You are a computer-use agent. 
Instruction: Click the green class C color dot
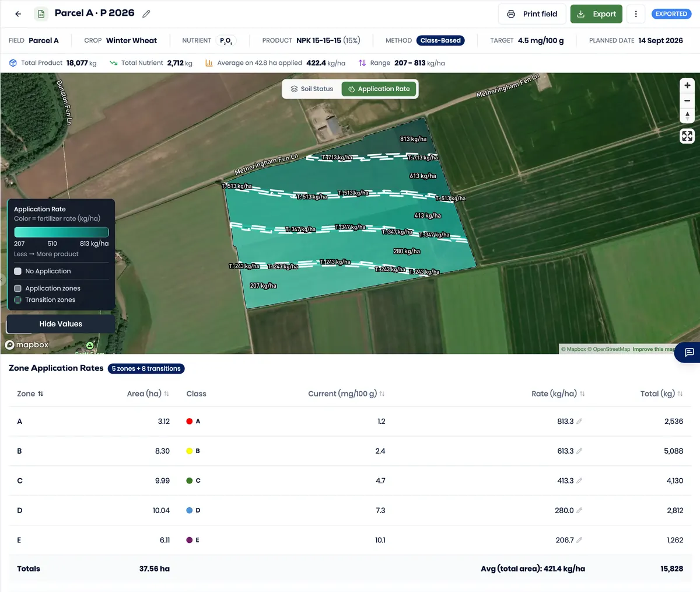click(x=189, y=480)
